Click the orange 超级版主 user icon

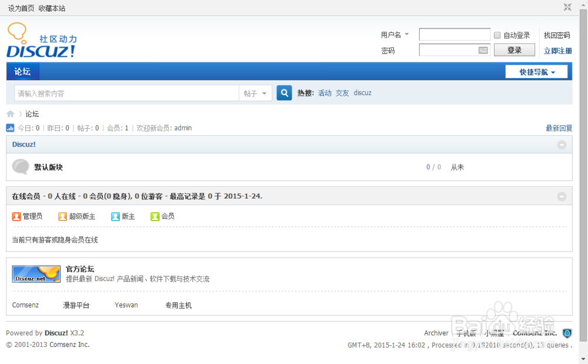[63, 216]
